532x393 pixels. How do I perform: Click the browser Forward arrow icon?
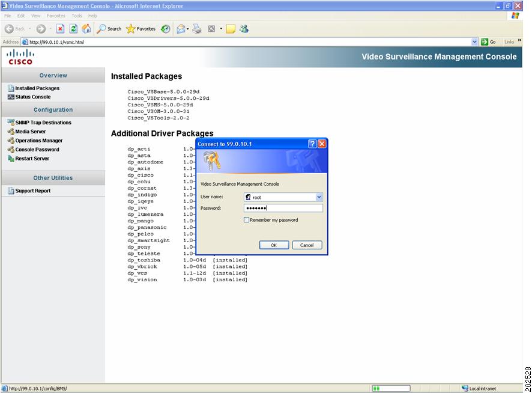coord(41,29)
